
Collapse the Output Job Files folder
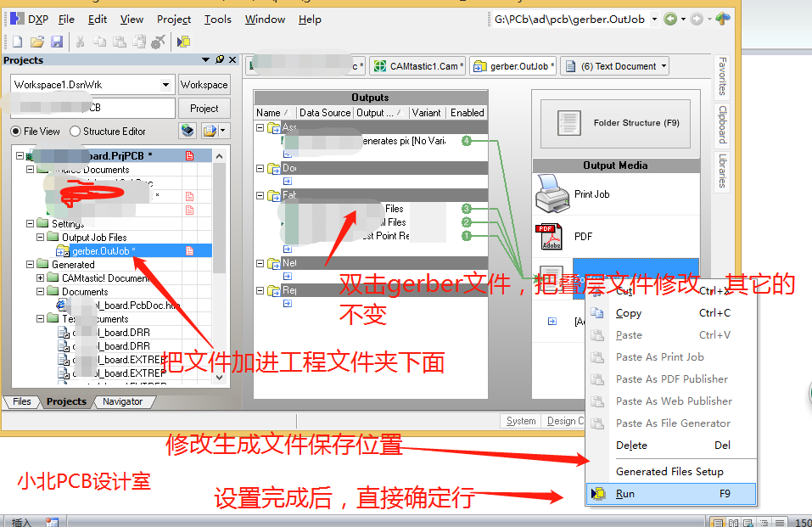(x=41, y=237)
